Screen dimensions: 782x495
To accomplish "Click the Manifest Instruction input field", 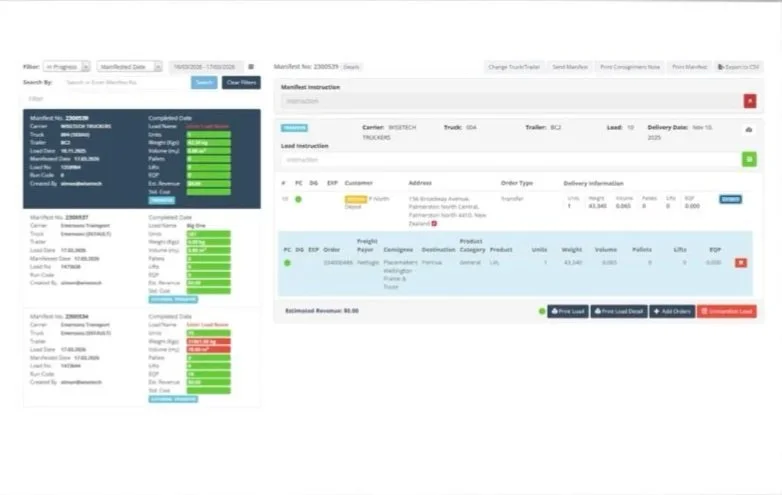I will click(x=511, y=101).
